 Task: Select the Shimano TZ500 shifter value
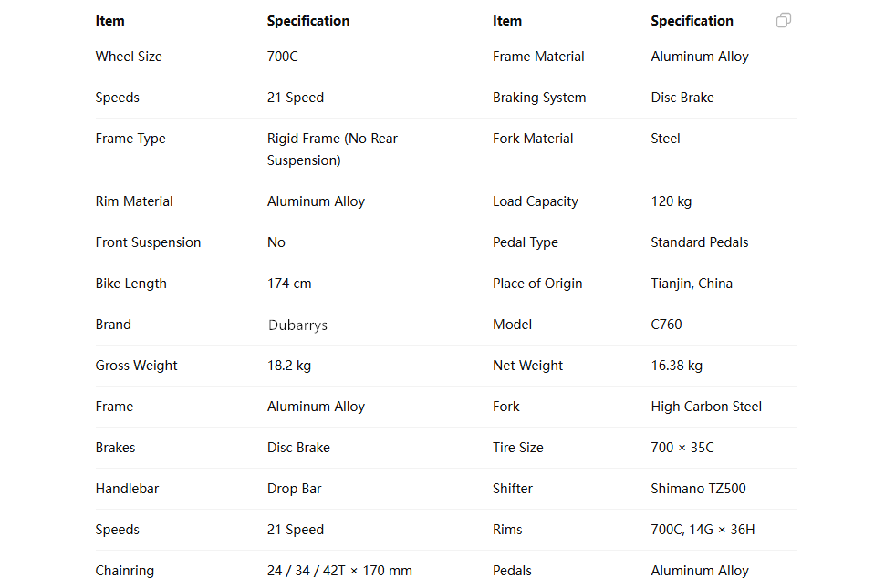point(698,489)
